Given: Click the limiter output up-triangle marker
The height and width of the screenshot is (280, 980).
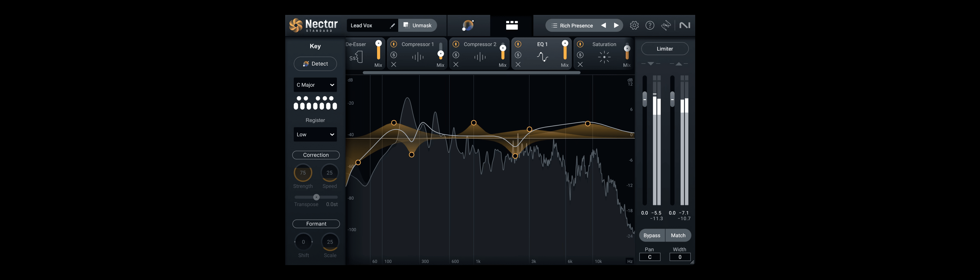Looking at the screenshot, I should click(679, 64).
